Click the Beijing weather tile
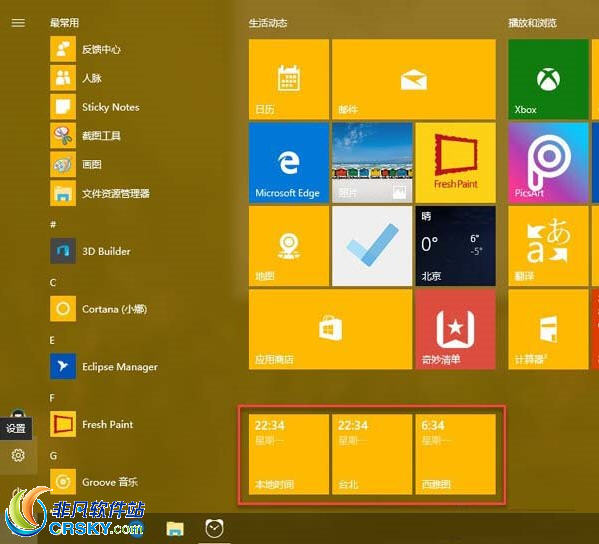 455,246
